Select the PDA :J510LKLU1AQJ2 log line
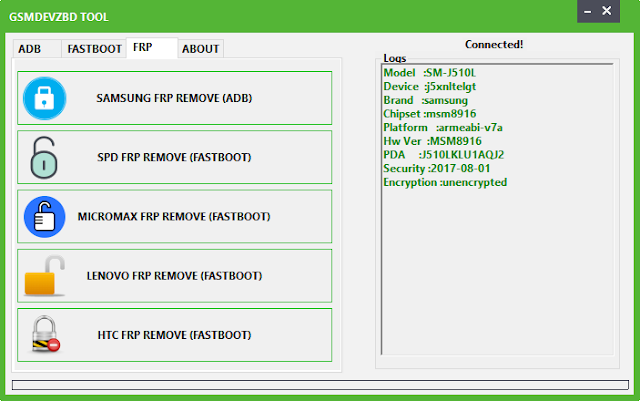Viewport: 640px width, 401px height. pos(444,155)
